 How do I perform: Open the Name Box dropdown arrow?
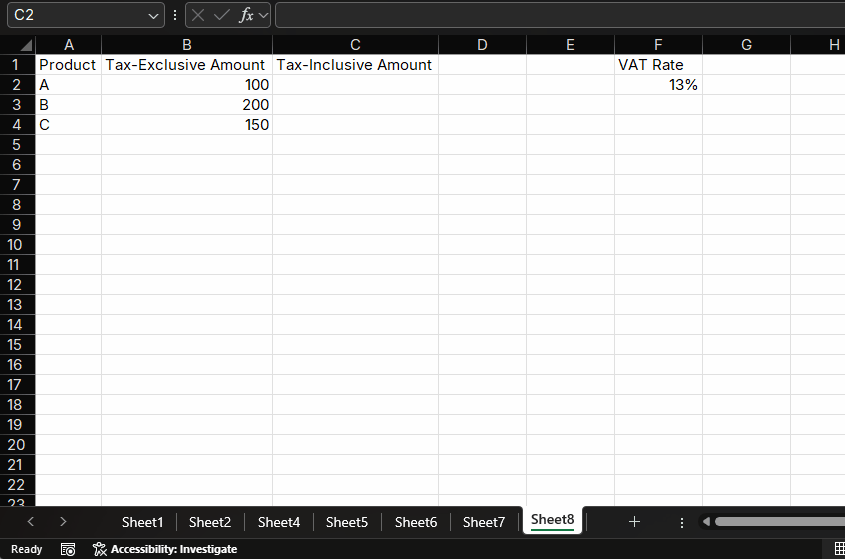[153, 16]
